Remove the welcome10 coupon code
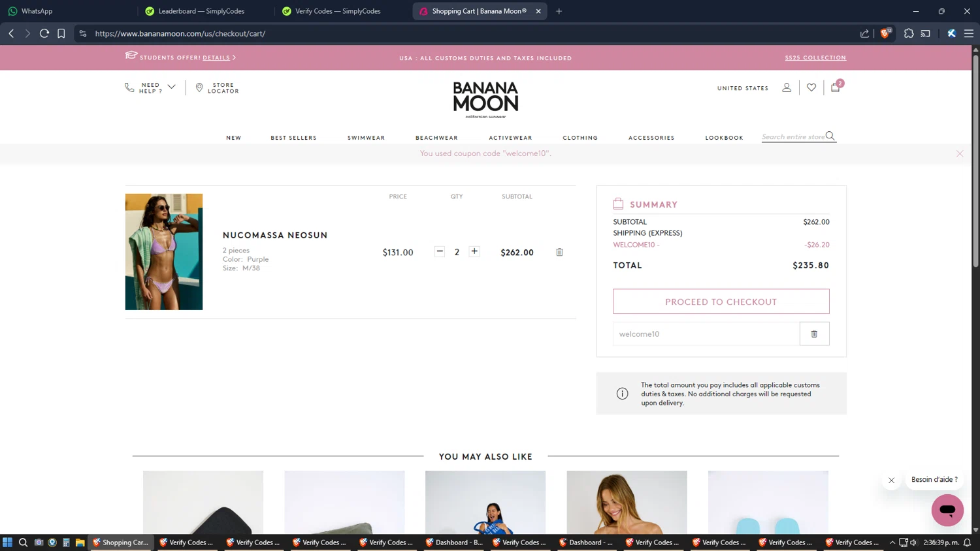 (814, 334)
